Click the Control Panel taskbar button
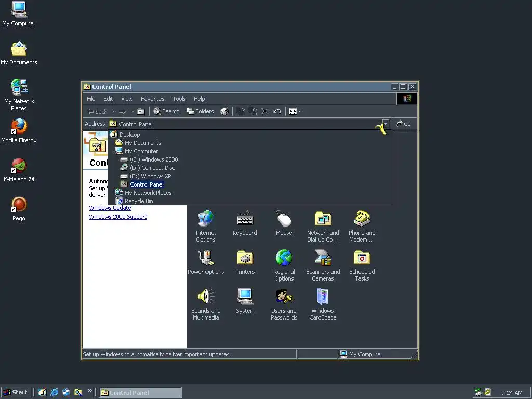Viewport: 532px width, 399px height. point(140,393)
